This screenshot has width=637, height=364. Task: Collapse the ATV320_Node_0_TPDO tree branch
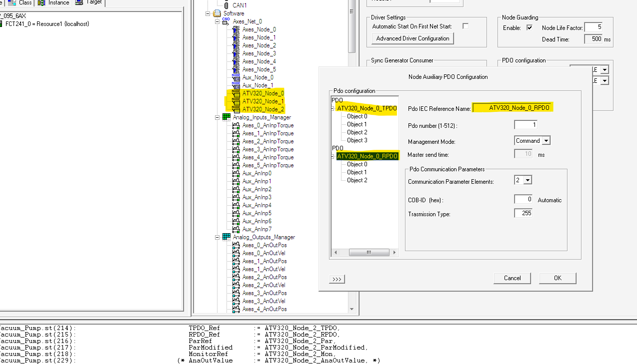click(333, 108)
